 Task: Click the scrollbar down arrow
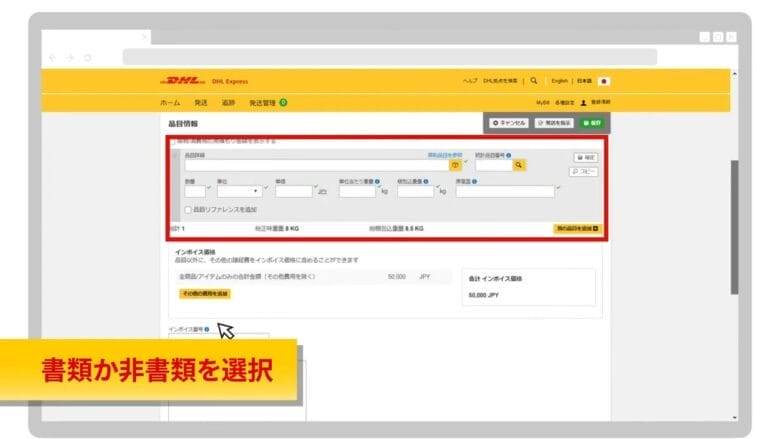tap(734, 418)
